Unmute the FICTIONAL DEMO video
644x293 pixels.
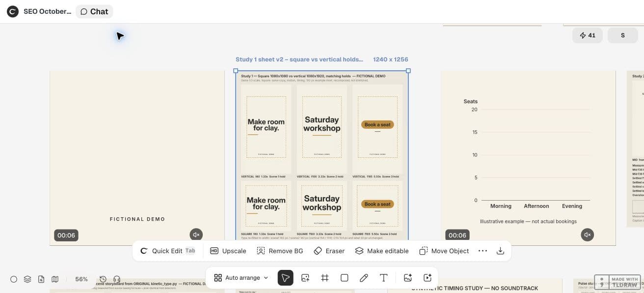196,235
